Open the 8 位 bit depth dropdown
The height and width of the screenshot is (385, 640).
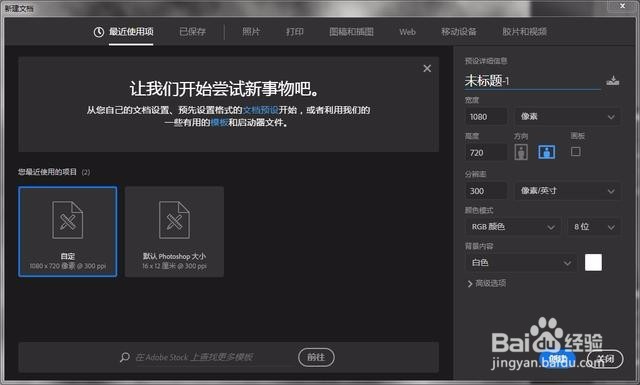(594, 227)
